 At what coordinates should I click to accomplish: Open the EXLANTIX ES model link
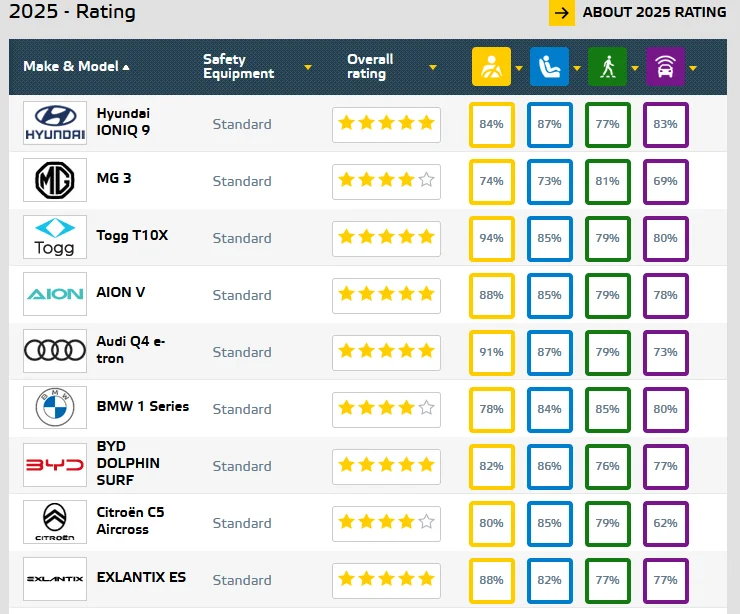coord(141,578)
